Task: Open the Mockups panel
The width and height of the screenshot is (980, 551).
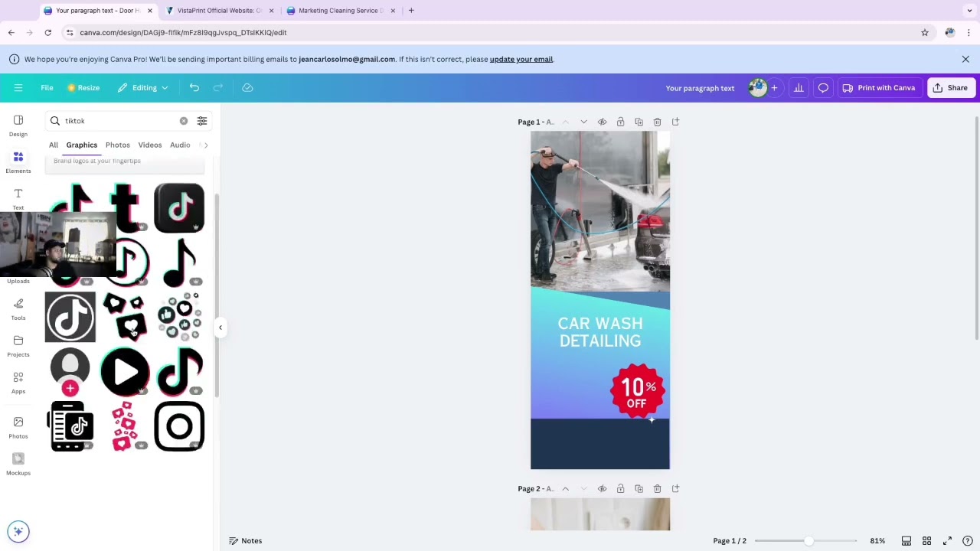Action: pyautogui.click(x=18, y=465)
